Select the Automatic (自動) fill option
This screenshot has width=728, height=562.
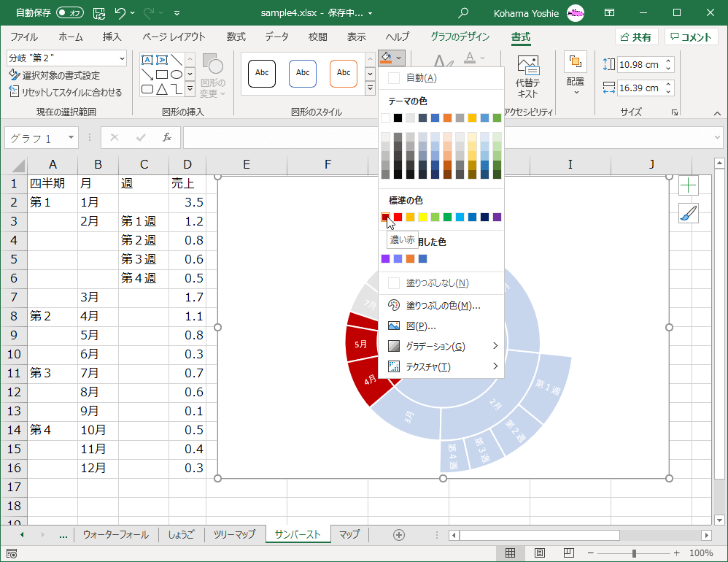coord(421,78)
